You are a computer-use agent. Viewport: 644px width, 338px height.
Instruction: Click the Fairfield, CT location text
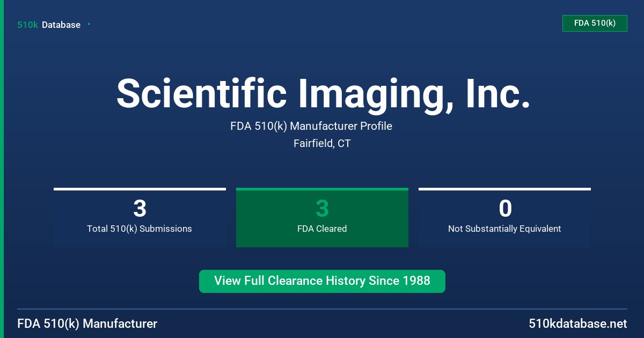(x=322, y=143)
